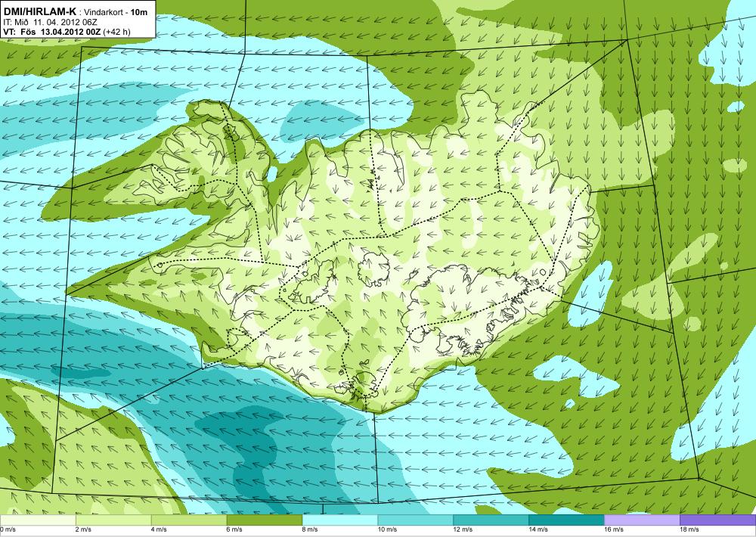
Task: Click the '4 m/s' legend label
Action: 160,529
